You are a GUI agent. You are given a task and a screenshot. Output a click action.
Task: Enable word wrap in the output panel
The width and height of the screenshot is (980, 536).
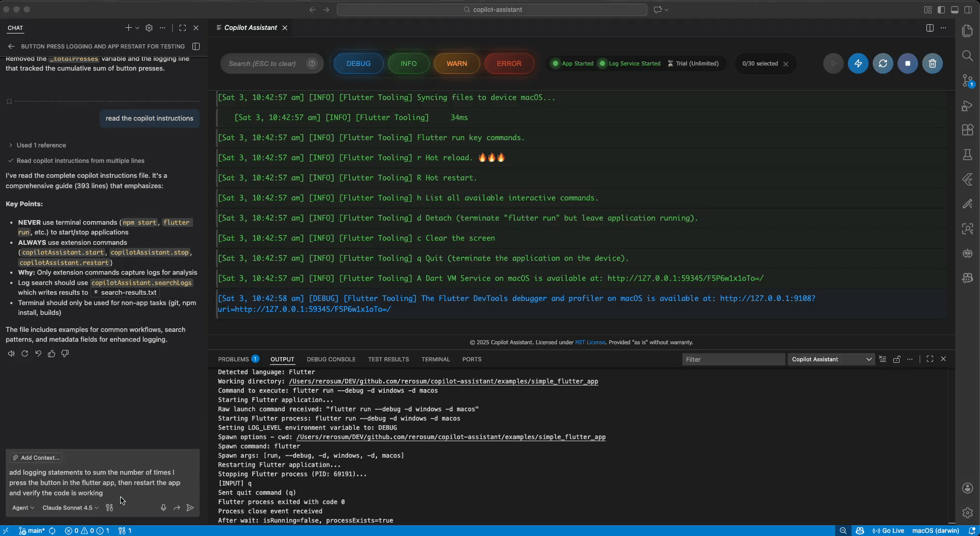click(x=883, y=359)
